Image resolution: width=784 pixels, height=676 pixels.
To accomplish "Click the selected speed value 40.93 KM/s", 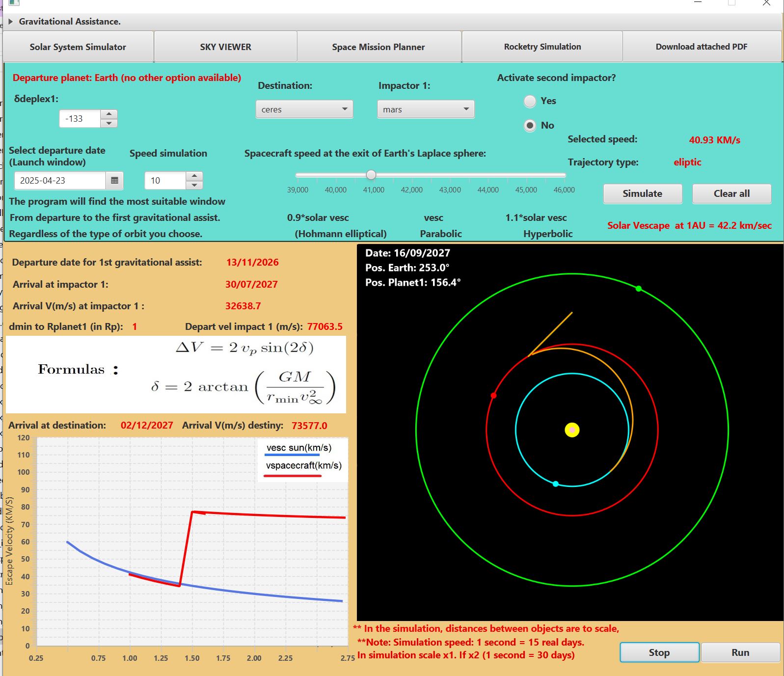I will pyautogui.click(x=715, y=140).
